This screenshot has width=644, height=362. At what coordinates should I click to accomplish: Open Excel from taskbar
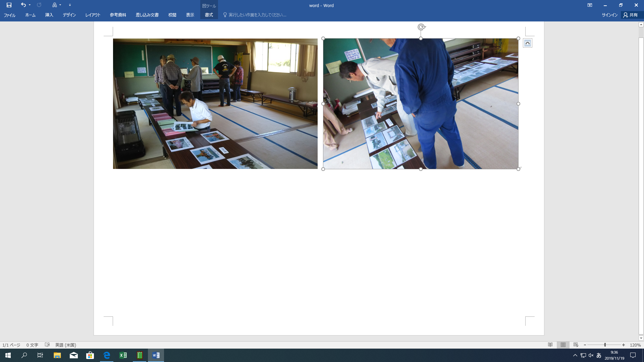[x=123, y=355]
